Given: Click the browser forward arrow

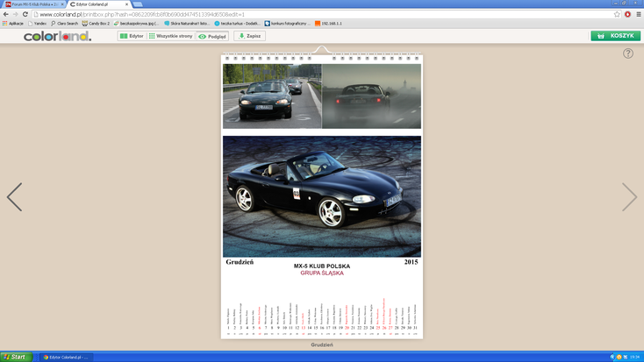Looking at the screenshot, I should 16,14.
